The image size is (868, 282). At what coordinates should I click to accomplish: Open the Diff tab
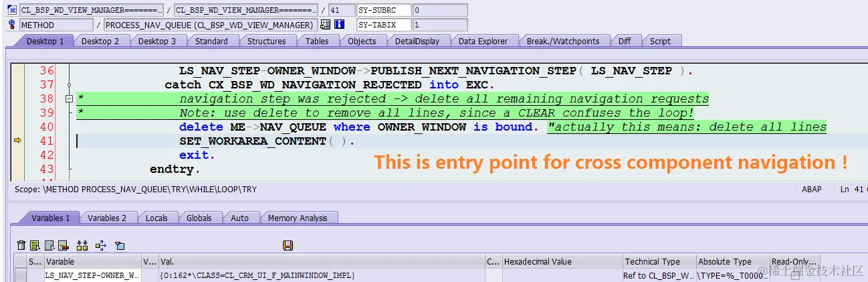coord(625,41)
